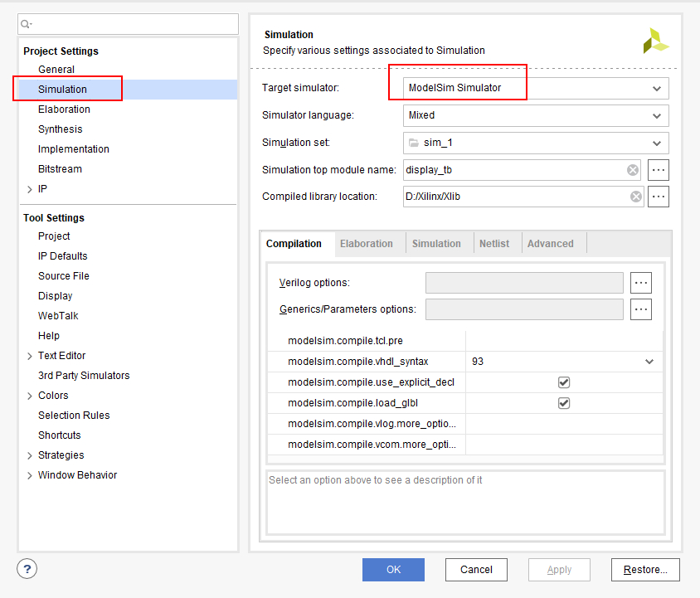The image size is (700, 598).
Task: Select Elaboration in the settings tree
Action: click(64, 109)
